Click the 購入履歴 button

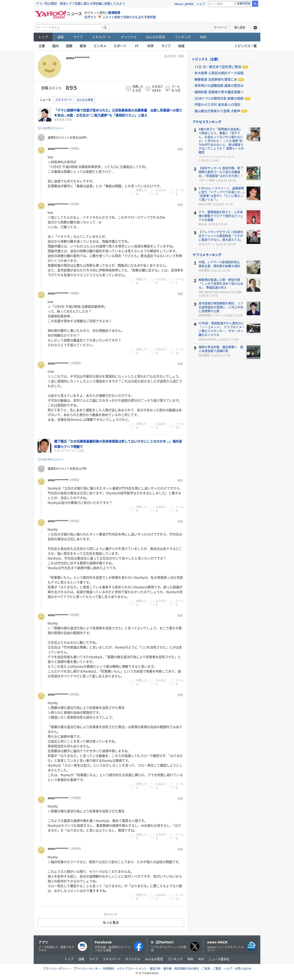pyautogui.click(x=240, y=28)
